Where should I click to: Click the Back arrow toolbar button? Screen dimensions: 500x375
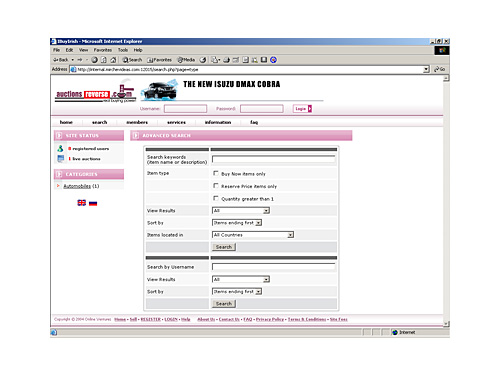pyautogui.click(x=61, y=60)
